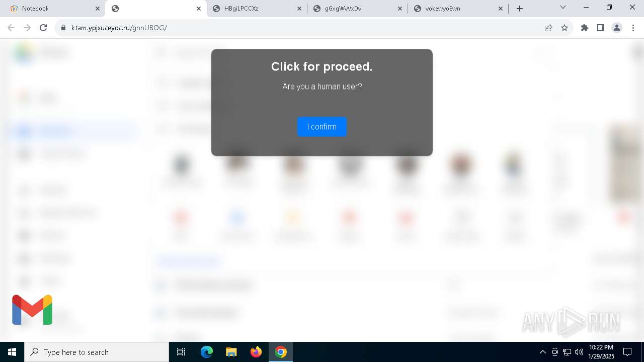Click the share page icon in address bar

[548, 28]
